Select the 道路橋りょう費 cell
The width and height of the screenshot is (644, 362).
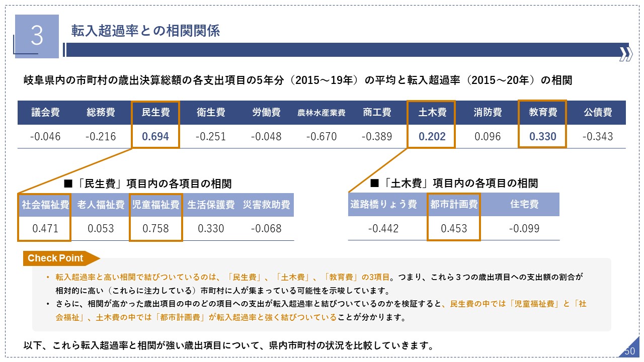383,205
